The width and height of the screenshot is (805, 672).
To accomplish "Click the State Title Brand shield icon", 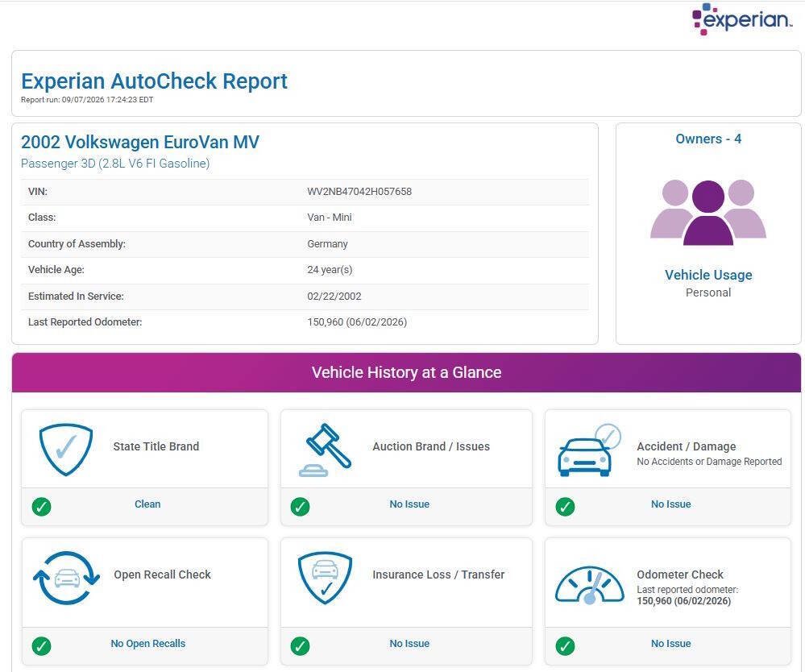I will coord(66,449).
